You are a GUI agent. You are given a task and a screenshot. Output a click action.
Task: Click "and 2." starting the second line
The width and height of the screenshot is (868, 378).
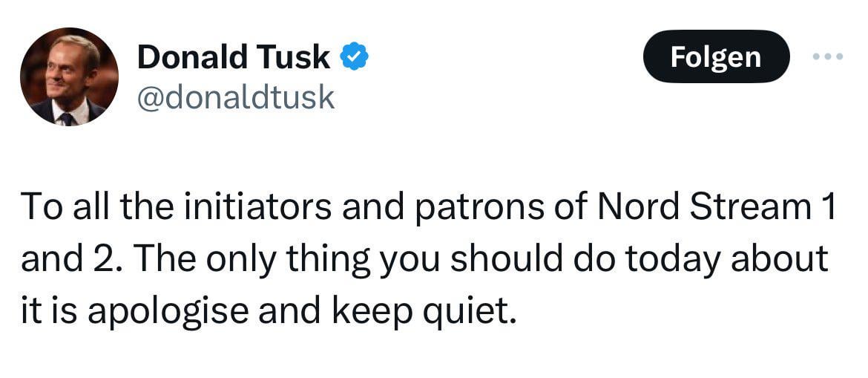click(x=66, y=258)
